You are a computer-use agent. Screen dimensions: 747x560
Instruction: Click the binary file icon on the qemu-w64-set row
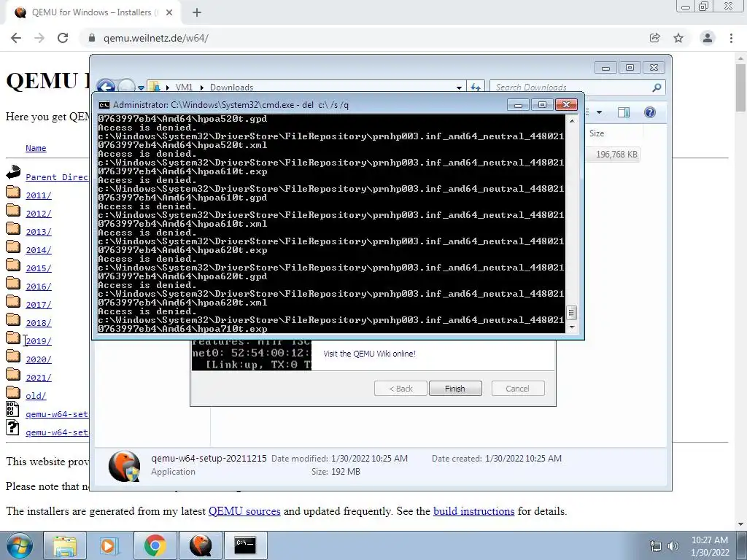coord(12,410)
